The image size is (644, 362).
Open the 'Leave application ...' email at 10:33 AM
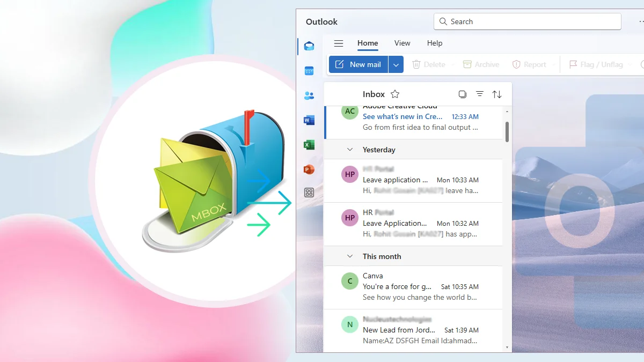pyautogui.click(x=414, y=180)
